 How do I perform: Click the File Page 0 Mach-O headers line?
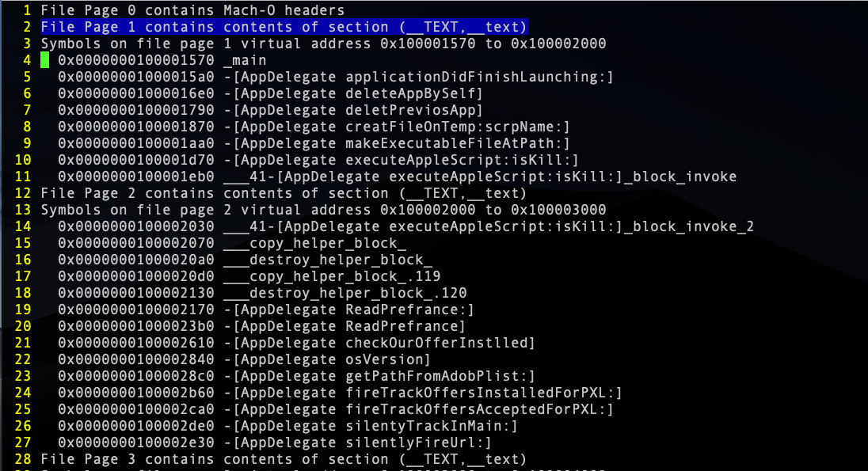point(192,10)
